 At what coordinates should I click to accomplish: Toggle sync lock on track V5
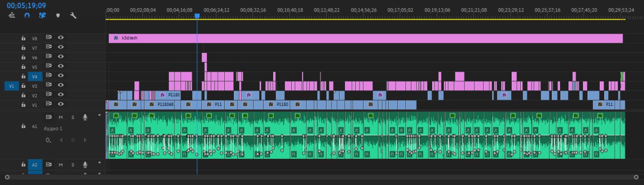tap(49, 66)
